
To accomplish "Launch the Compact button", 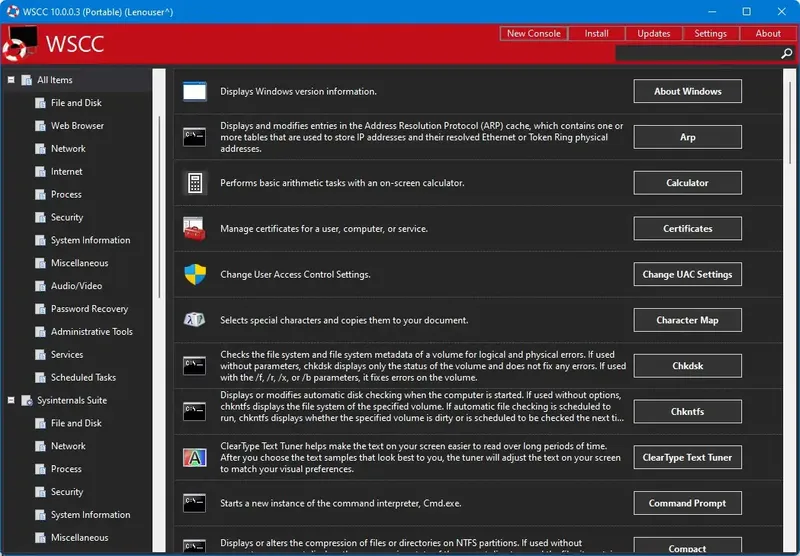I will pos(687,546).
